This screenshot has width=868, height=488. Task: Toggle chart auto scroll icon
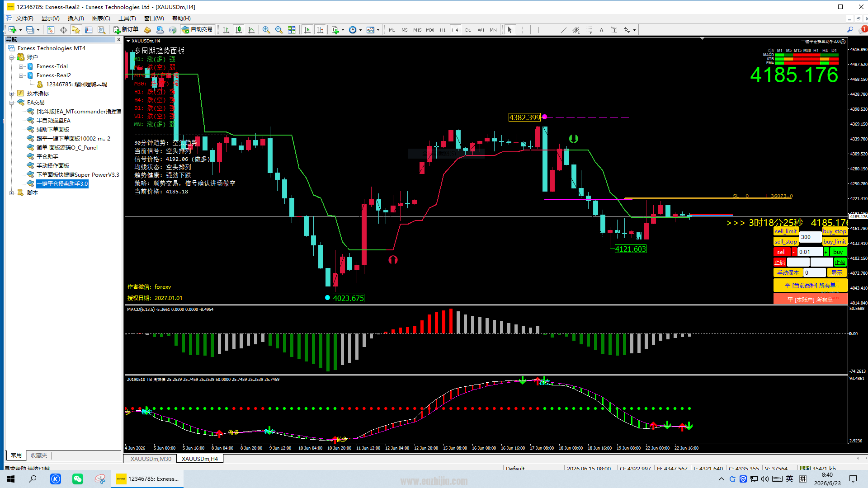pos(307,30)
